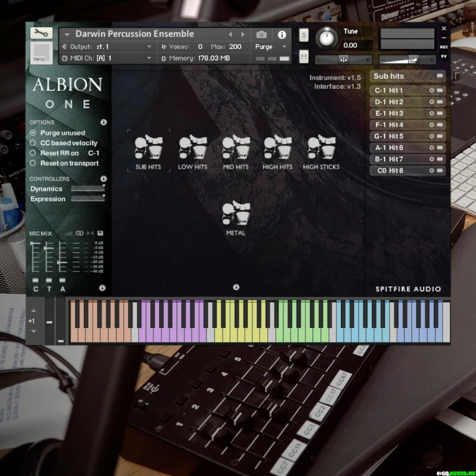Click the Mic Mix stereo collapse arrows icon
The image size is (476, 476).
click(x=90, y=233)
